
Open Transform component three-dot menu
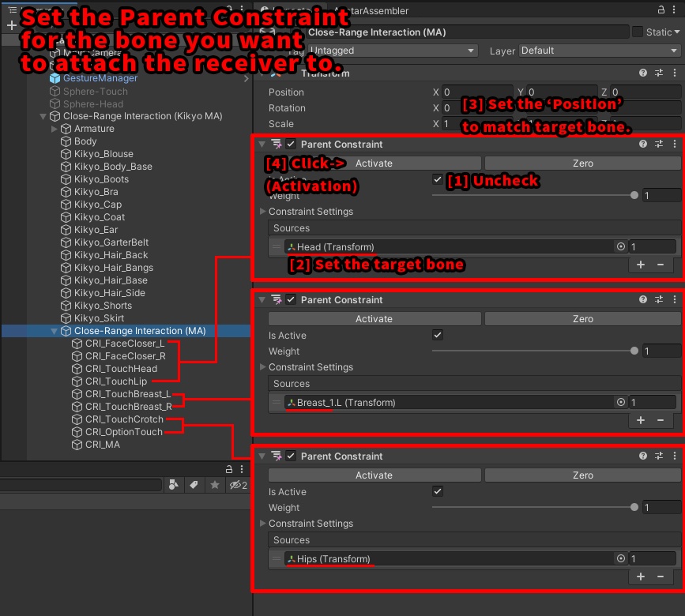[675, 73]
